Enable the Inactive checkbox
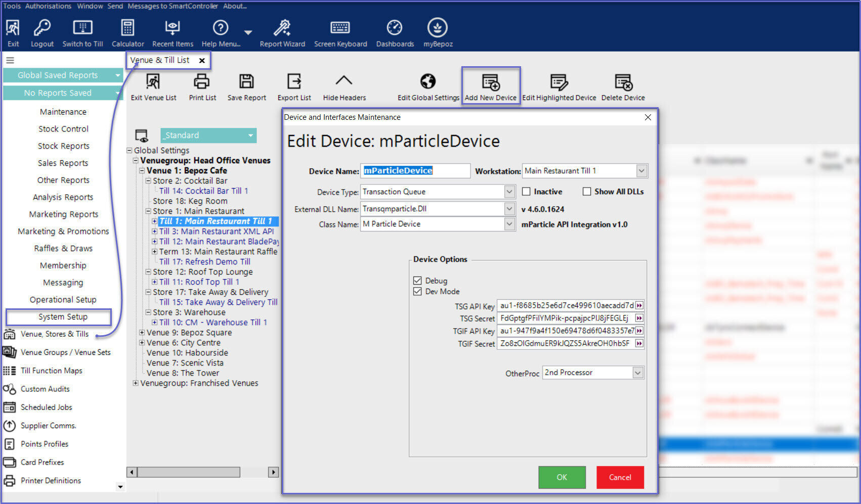Image resolution: width=861 pixels, height=504 pixels. coord(526,192)
